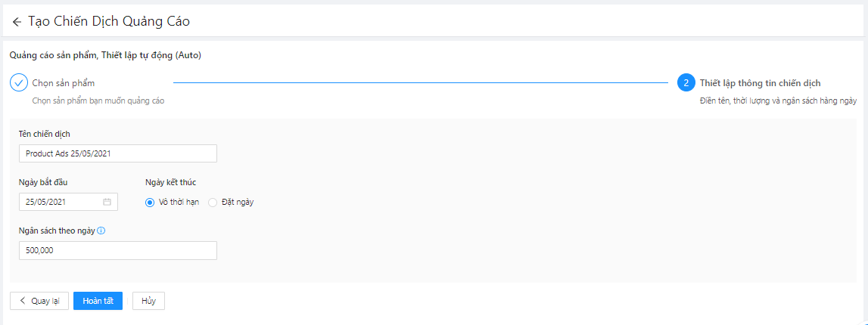This screenshot has width=868, height=325.
Task: Go to the Chọn sản phẩm step label
Action: pos(63,83)
